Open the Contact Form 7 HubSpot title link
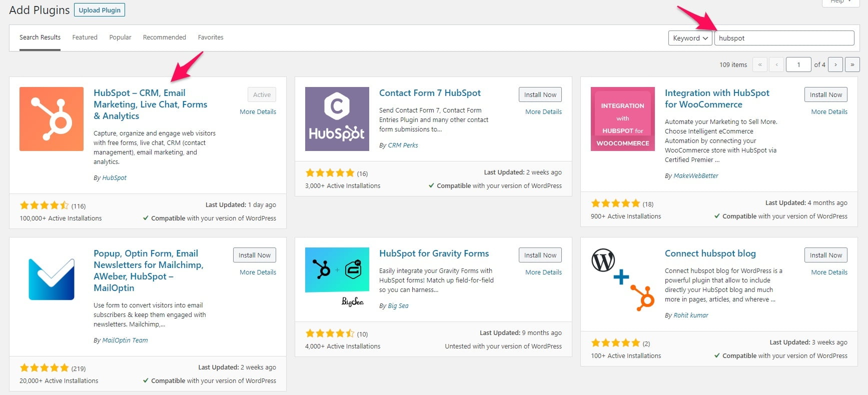Viewport: 868px width, 395px height. tap(430, 93)
